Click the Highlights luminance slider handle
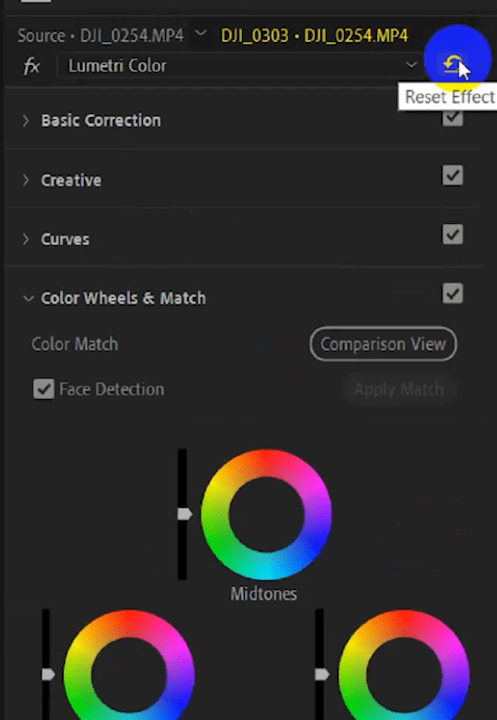497x720 pixels. click(322, 674)
